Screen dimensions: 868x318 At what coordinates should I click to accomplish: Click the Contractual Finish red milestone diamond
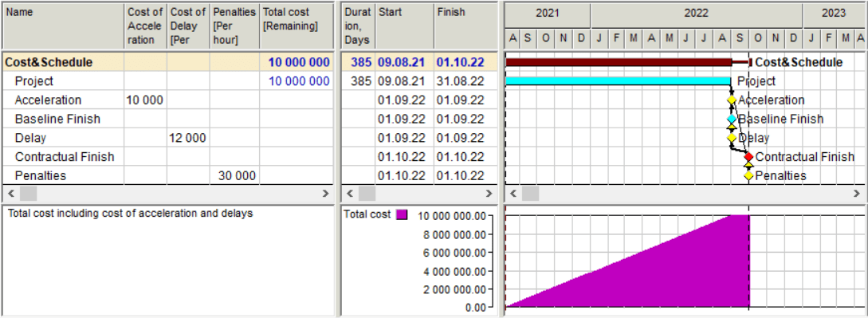point(748,156)
